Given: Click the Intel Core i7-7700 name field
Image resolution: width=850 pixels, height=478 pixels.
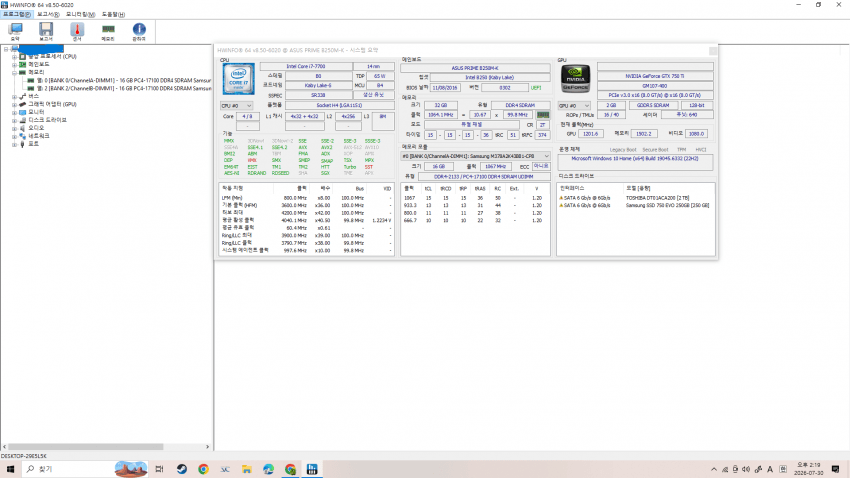Looking at the screenshot, I should [x=306, y=67].
